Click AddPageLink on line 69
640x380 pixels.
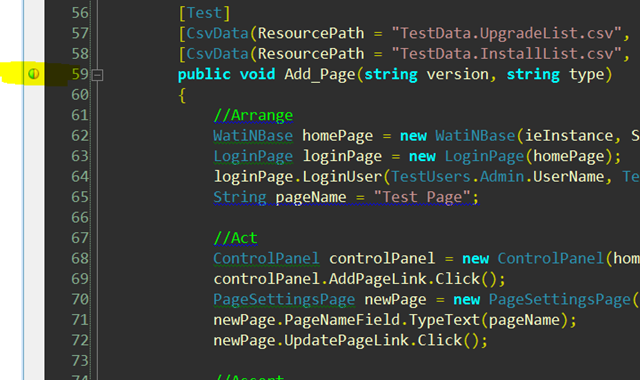[x=378, y=279]
